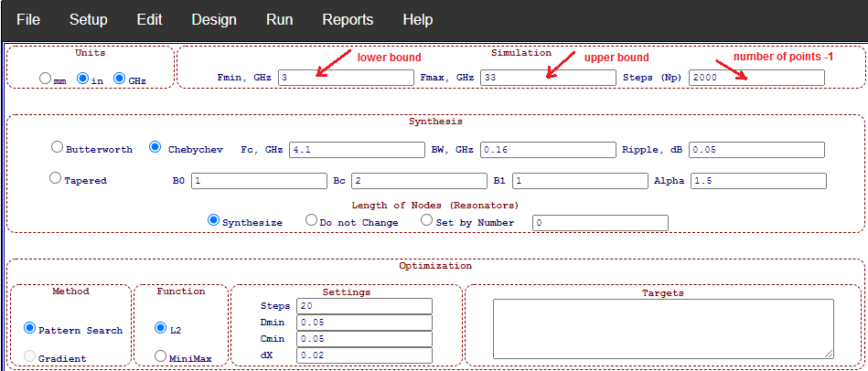Choose the Tapered synthesis option
The width and height of the screenshot is (868, 371).
pyautogui.click(x=56, y=179)
